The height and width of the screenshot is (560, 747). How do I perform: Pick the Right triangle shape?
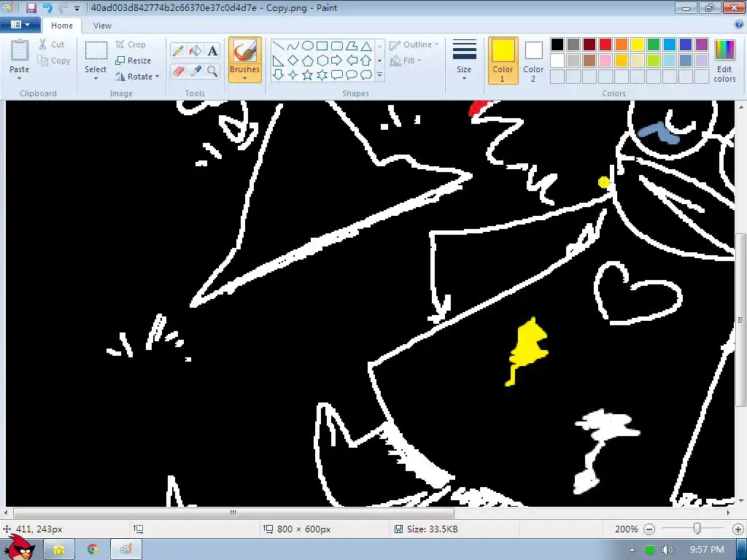coord(278,61)
